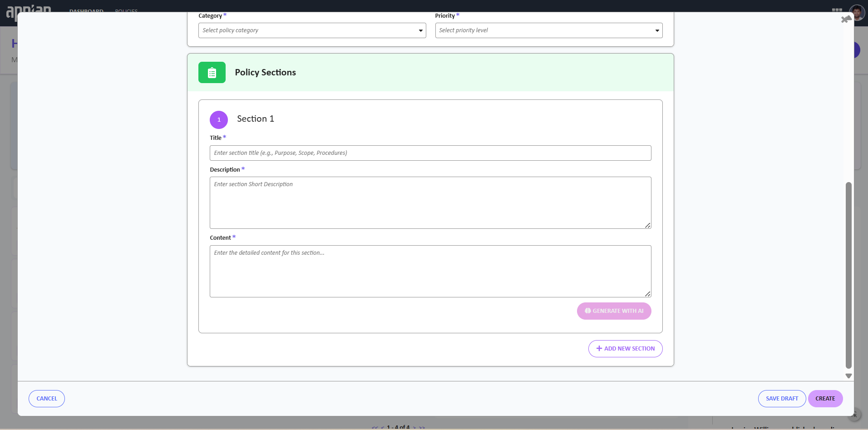Go to the Dashboard tab
The width and height of the screenshot is (868, 430).
click(x=86, y=10)
